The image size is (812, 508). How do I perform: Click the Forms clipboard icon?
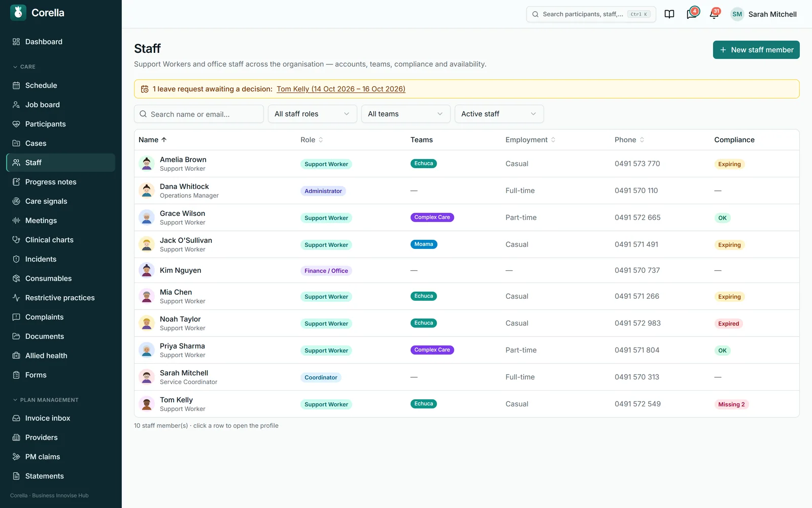tap(16, 375)
